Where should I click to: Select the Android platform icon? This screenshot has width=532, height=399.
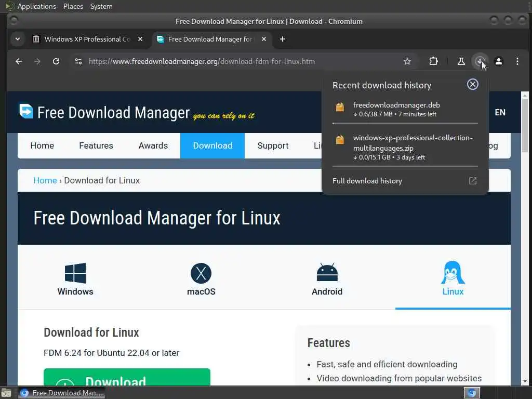327,272
